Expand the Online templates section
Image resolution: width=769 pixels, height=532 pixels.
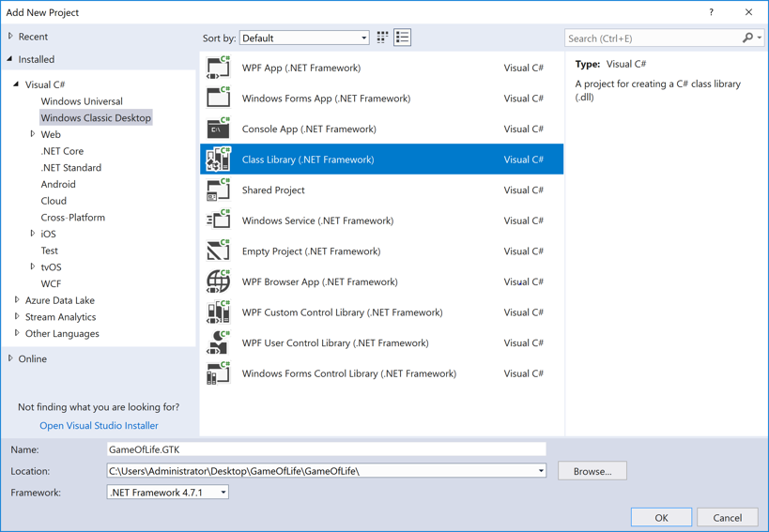[11, 358]
